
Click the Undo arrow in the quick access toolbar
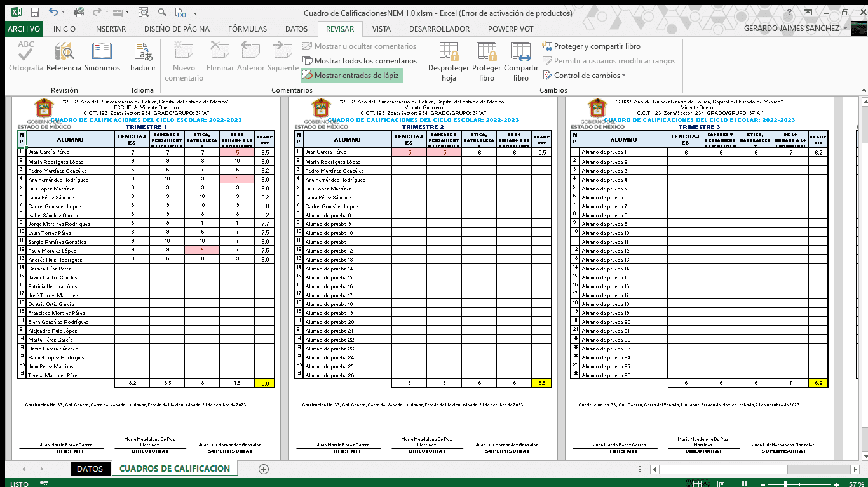53,12
